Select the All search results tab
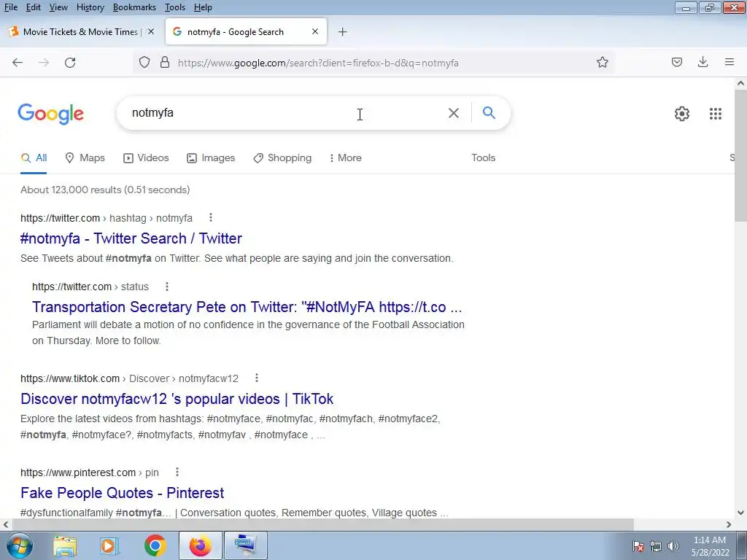Viewport: 747px width, 560px height. 34,157
